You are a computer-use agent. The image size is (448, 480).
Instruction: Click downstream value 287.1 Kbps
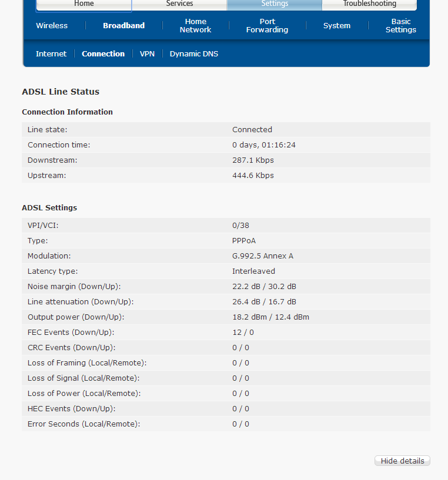(253, 160)
